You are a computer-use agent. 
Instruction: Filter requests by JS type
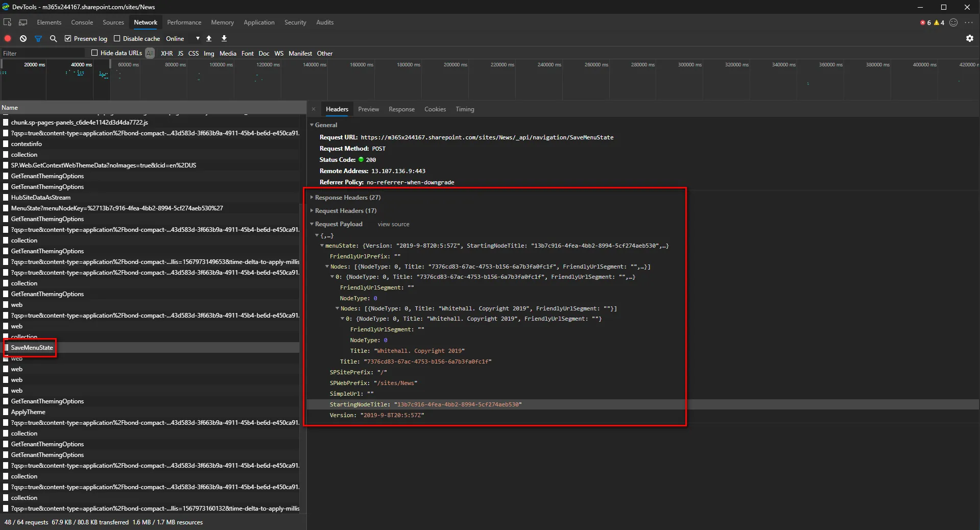[180, 53]
